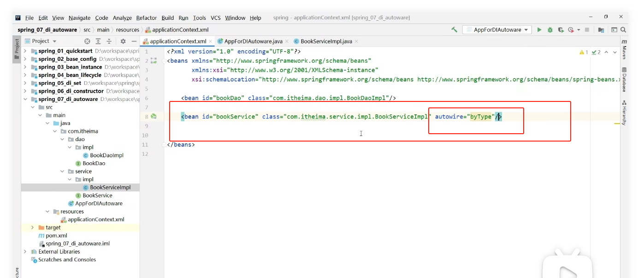Close the AppForDIAutoware.java tab

tap(287, 41)
